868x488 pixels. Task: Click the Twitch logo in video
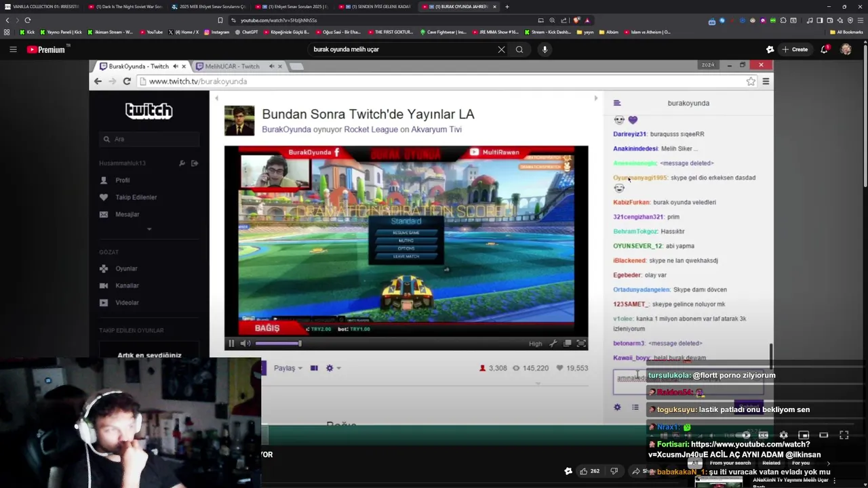149,110
